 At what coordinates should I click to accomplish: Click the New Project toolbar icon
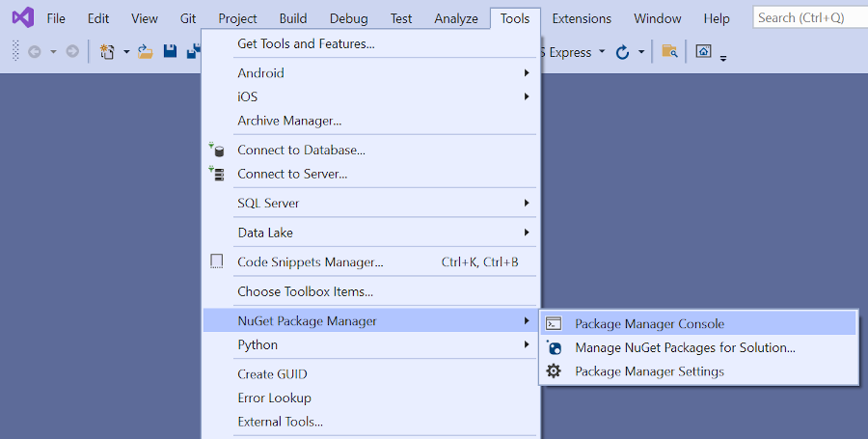click(x=107, y=51)
